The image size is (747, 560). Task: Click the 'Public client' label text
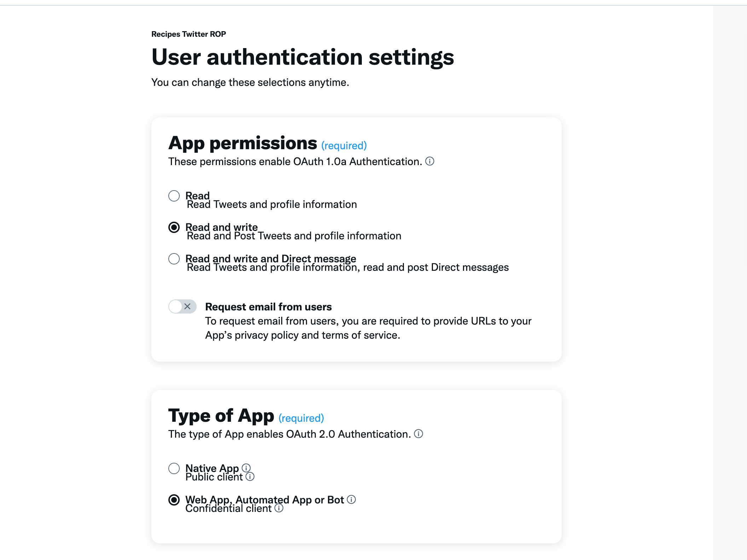click(x=214, y=477)
